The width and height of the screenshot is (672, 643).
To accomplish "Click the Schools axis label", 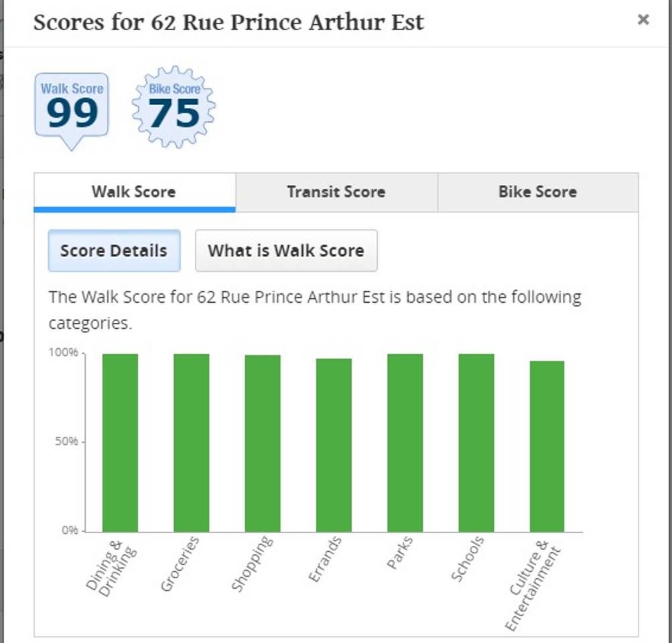I will [468, 559].
